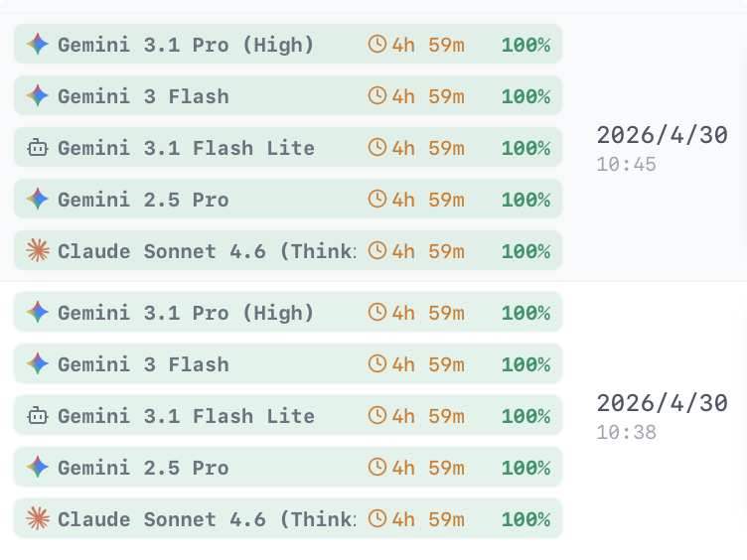
Task: Click clock icon in the 10:45 Gemini 2.5 Pro row
Action: [377, 199]
